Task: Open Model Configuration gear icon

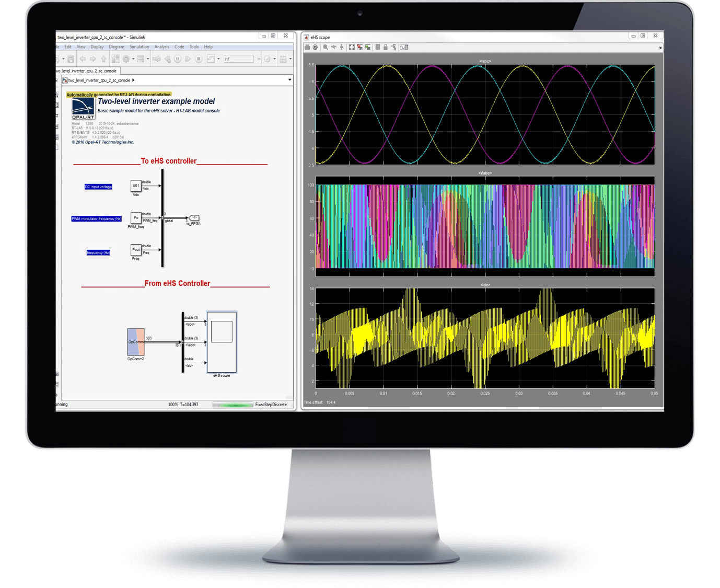Action: [126, 59]
